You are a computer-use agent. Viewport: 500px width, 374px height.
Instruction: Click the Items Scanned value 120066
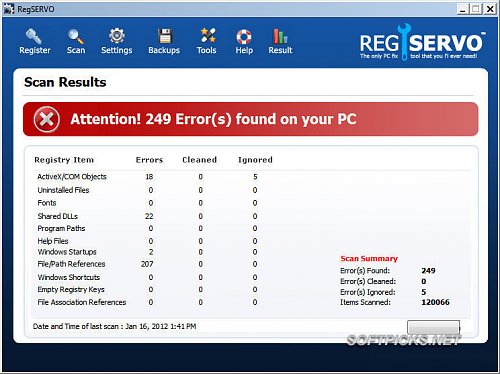click(435, 302)
